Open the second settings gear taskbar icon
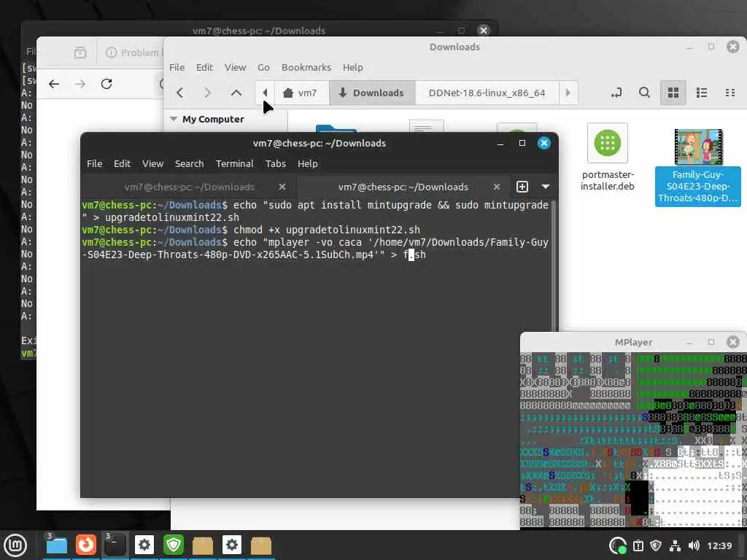The height and width of the screenshot is (560, 747). 232,545
